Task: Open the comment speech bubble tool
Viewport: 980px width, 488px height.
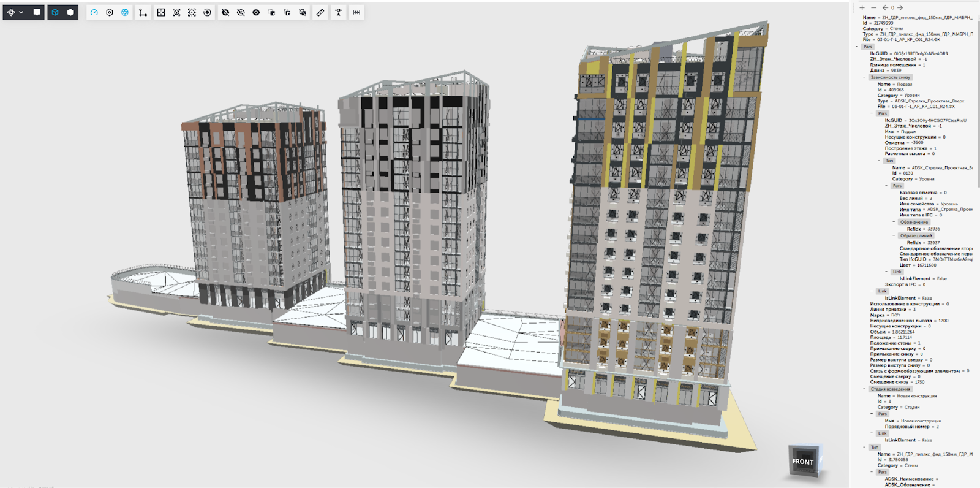Action: click(x=37, y=12)
